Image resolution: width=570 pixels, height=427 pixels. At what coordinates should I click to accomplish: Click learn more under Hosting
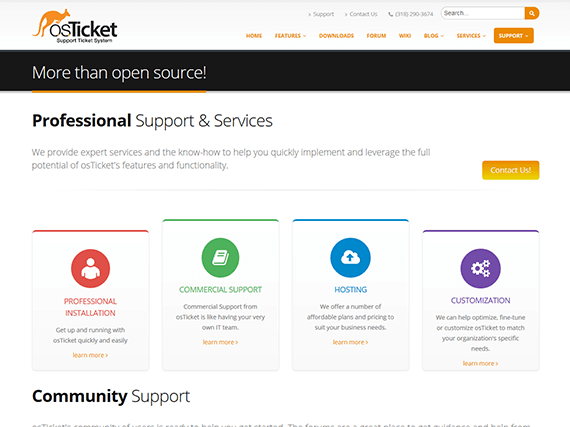(x=350, y=342)
